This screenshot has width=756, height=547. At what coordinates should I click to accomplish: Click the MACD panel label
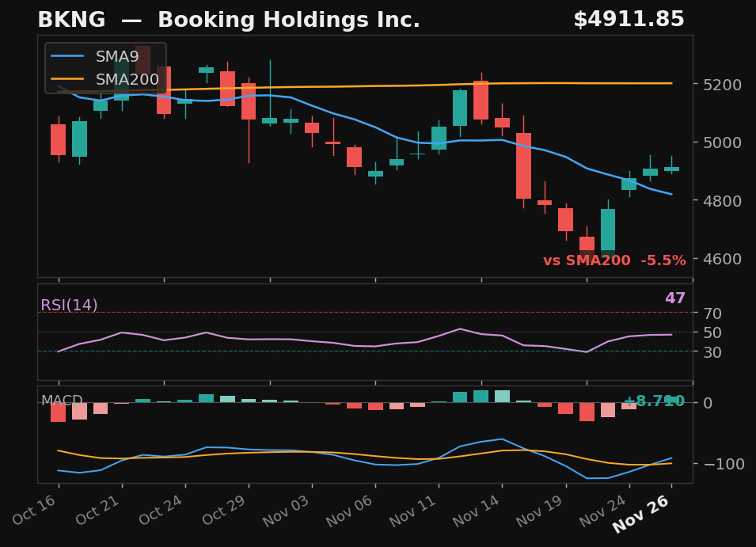pyautogui.click(x=62, y=400)
